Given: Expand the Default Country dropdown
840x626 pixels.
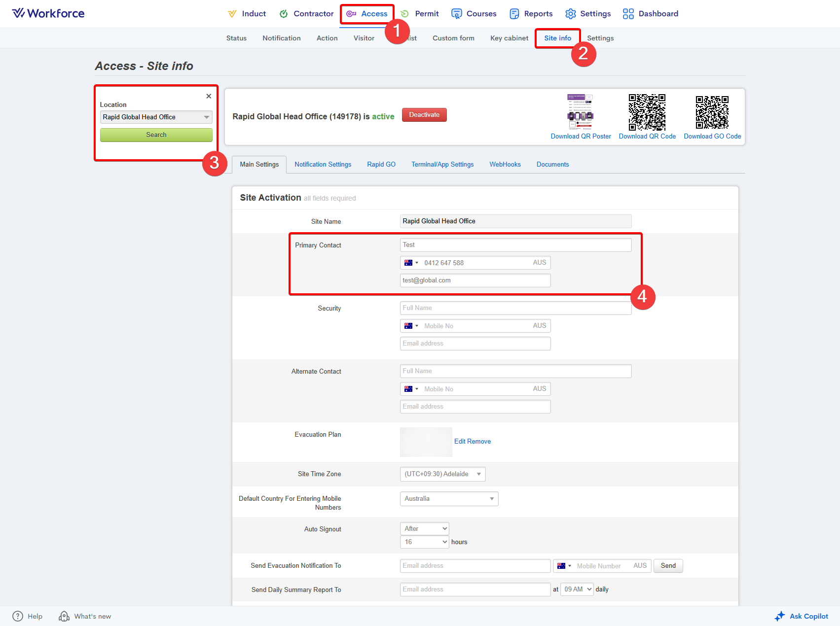Looking at the screenshot, I should (449, 499).
